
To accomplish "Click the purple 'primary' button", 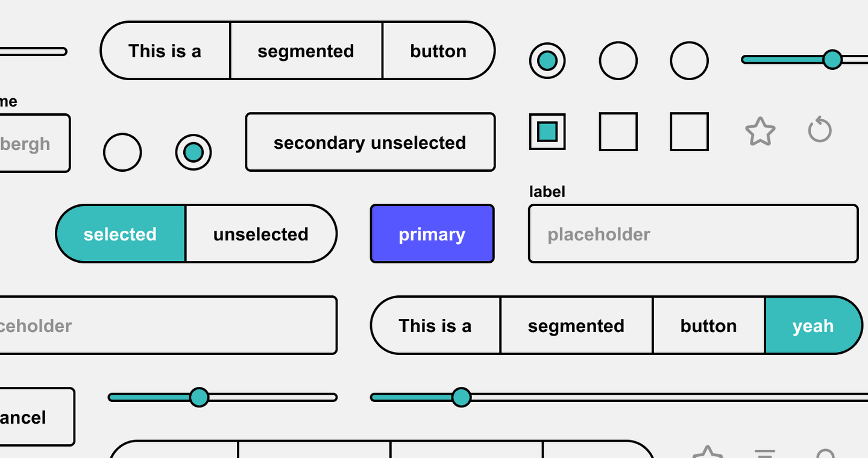I will 432,233.
